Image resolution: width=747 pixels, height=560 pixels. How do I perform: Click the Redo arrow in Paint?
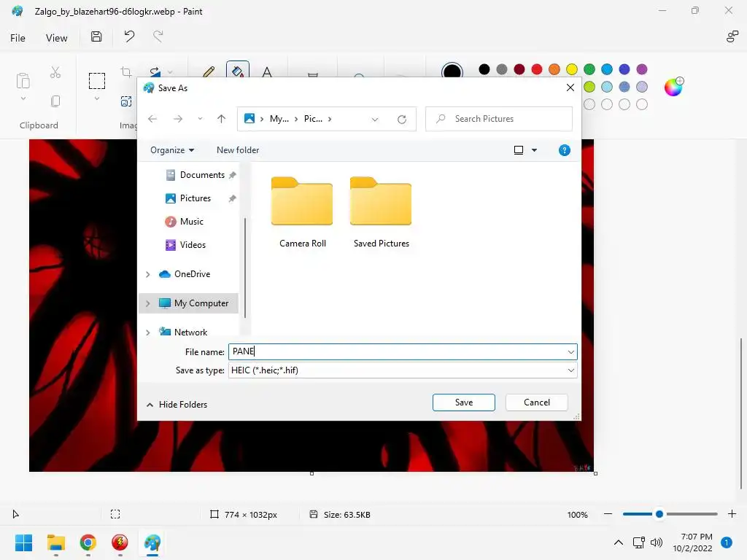coord(158,36)
